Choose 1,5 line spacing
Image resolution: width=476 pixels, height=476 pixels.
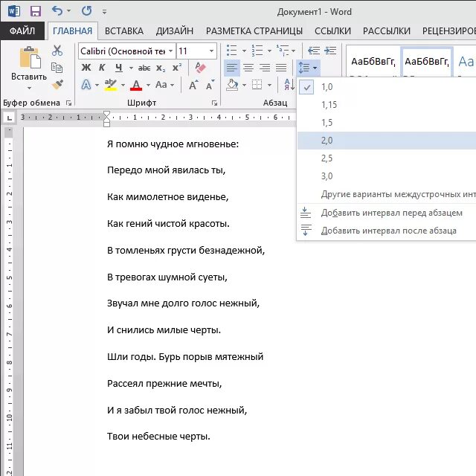(x=387, y=123)
